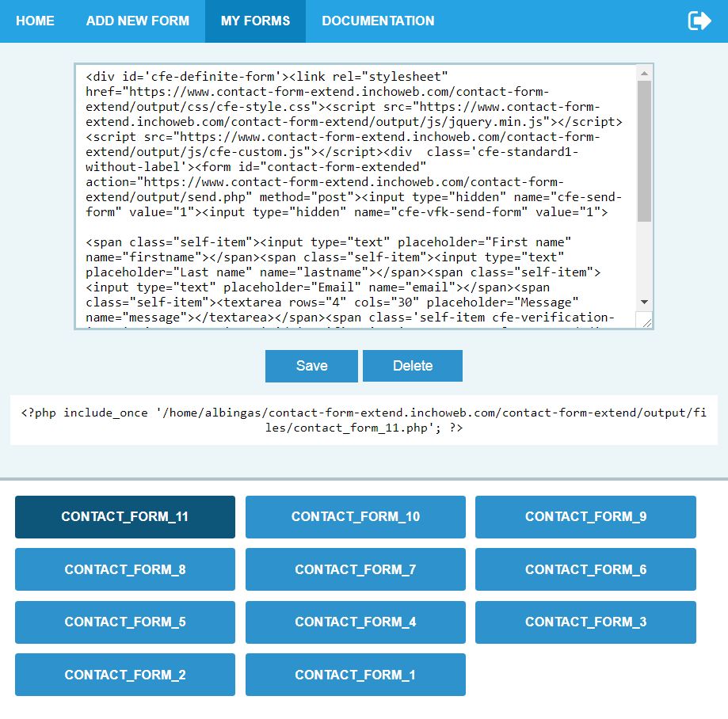Open CONTACT_FORM_1
Image resolution: width=728 pixels, height=719 pixels.
[x=355, y=675]
